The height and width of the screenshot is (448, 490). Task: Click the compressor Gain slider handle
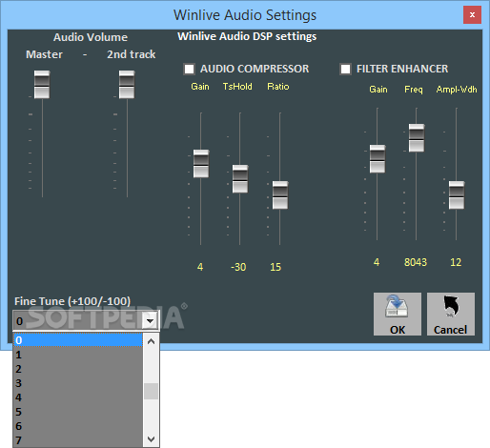201,164
